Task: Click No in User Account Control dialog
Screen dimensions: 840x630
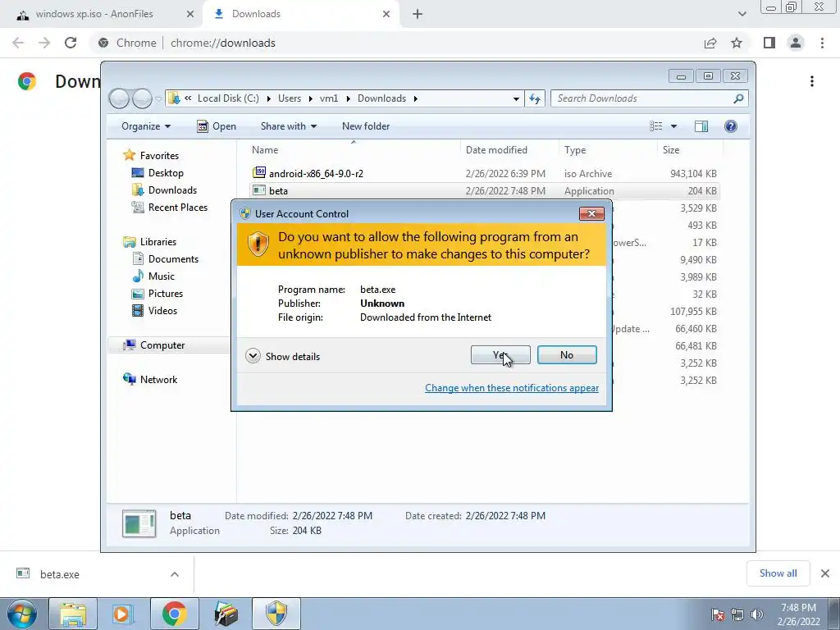Action: (x=567, y=355)
